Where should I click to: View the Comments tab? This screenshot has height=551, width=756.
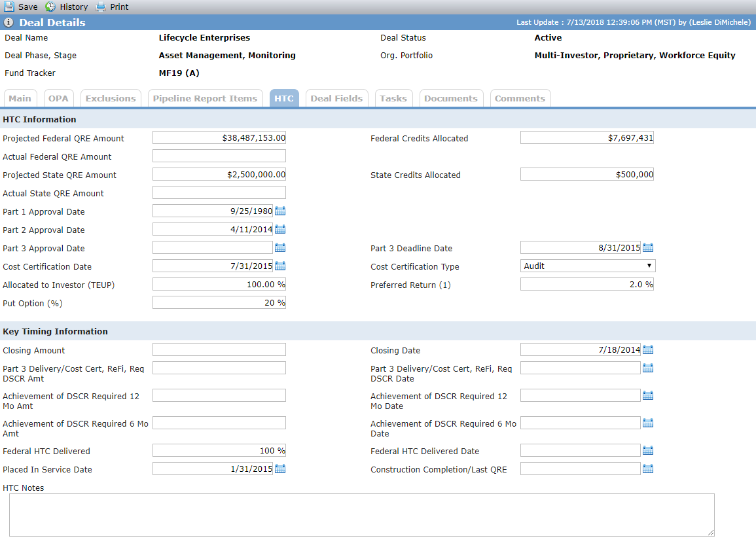coord(520,98)
